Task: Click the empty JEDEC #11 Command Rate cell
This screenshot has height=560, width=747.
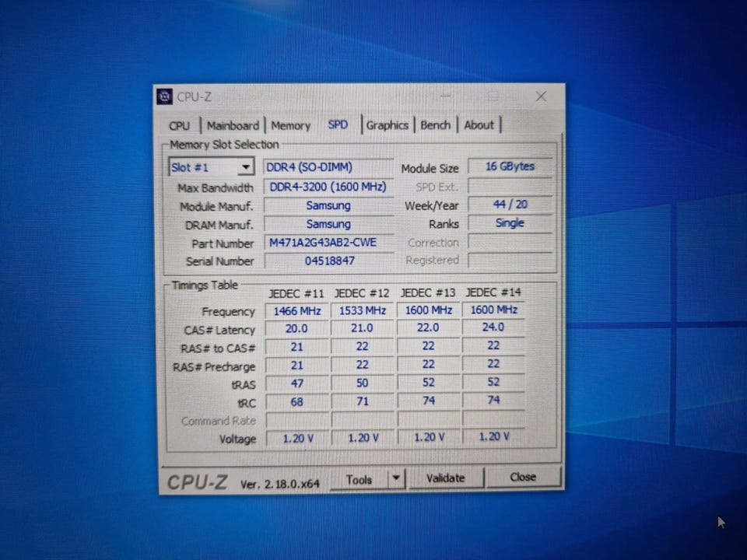Action: 296,420
